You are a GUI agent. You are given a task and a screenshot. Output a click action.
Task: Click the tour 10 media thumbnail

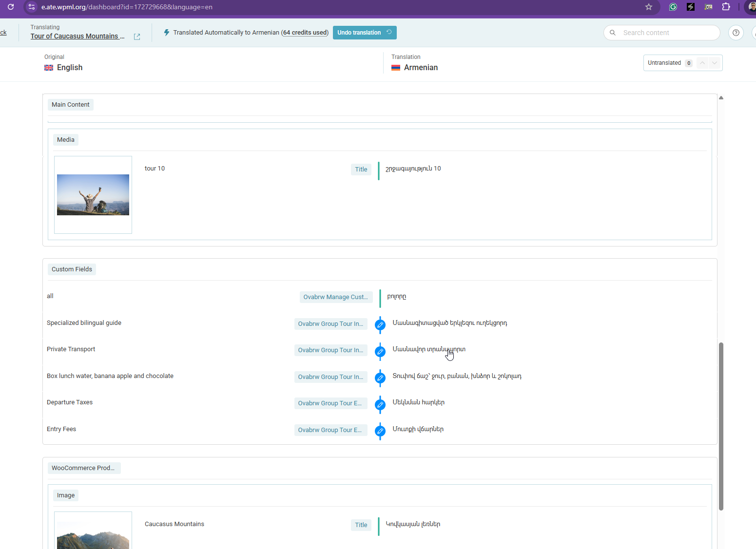(93, 195)
